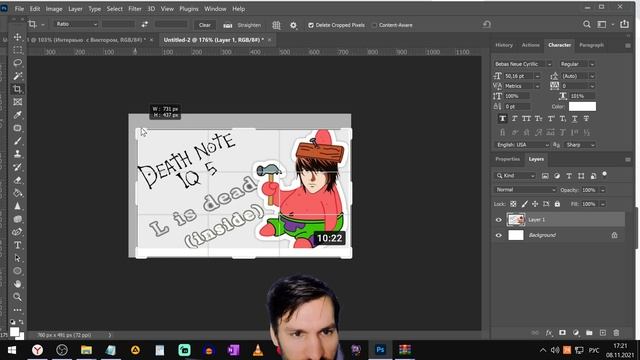Open Windows Start button
Screen dimensions: 640x360
point(11,350)
